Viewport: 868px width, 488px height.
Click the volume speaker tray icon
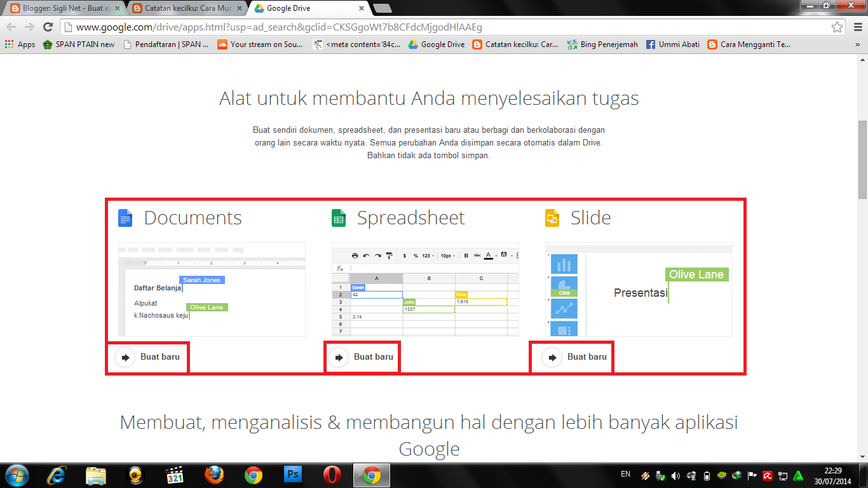675,475
